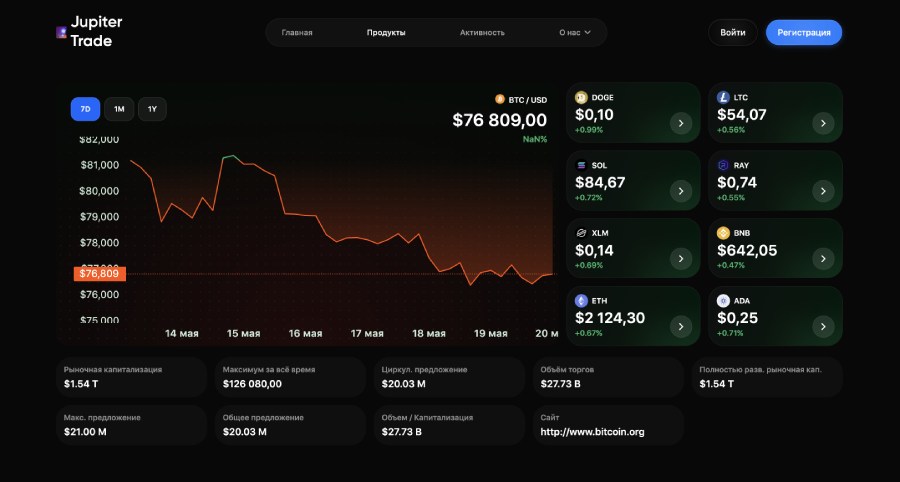Click the $642,05 BNB price
The height and width of the screenshot is (482, 900).
click(x=747, y=250)
